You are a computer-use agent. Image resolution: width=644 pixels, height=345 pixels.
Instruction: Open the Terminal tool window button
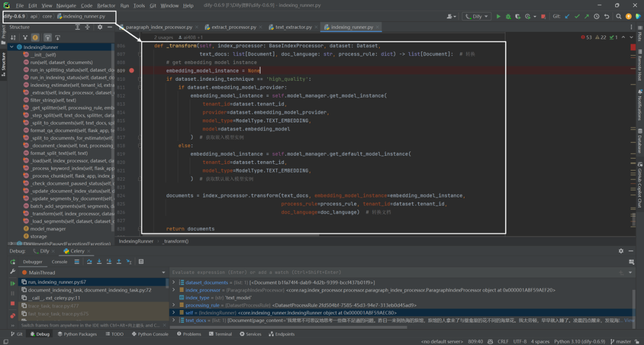coord(219,334)
